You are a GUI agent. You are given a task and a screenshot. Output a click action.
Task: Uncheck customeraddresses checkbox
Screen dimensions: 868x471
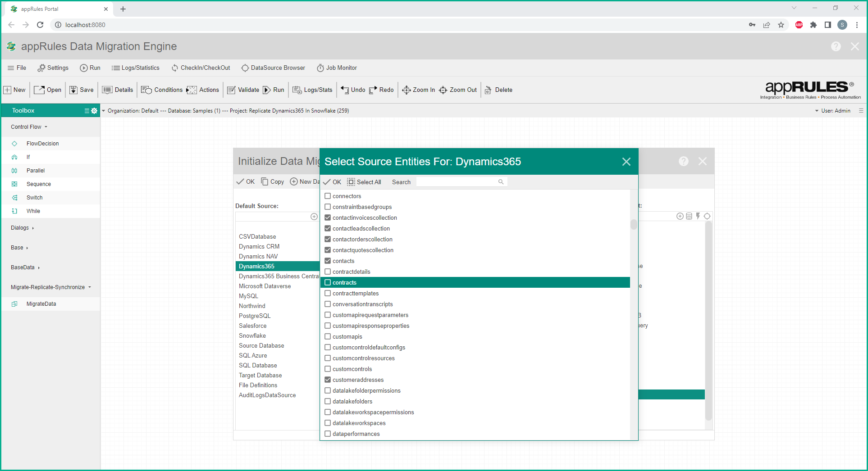328,380
